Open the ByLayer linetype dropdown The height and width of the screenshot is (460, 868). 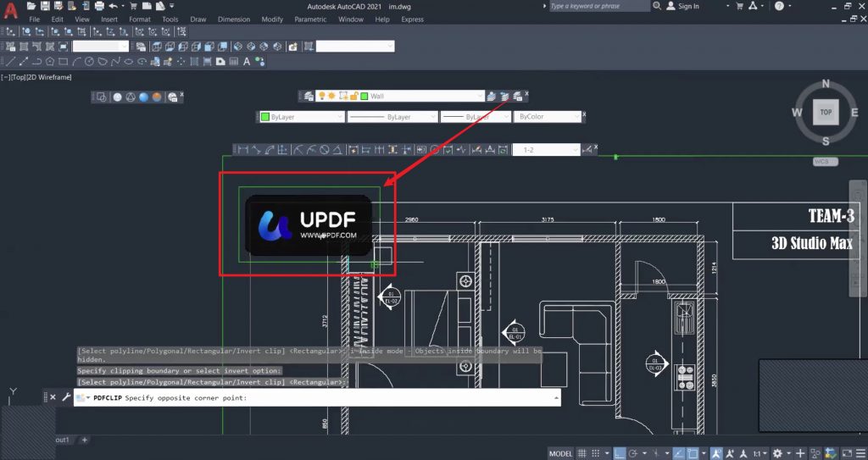433,117
